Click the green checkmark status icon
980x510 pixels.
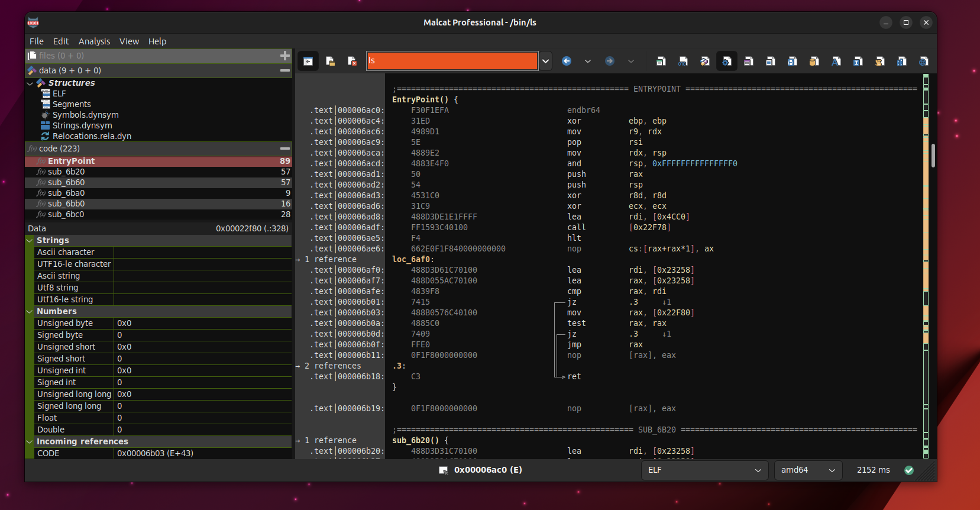point(909,470)
